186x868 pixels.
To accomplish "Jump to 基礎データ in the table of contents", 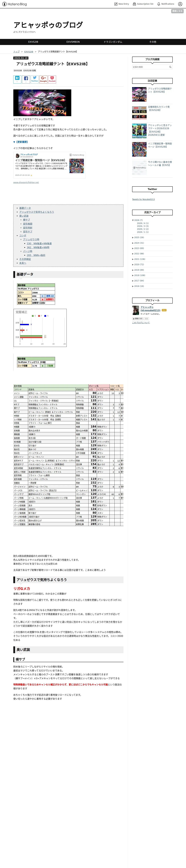I will pyautogui.click(x=25, y=208).
